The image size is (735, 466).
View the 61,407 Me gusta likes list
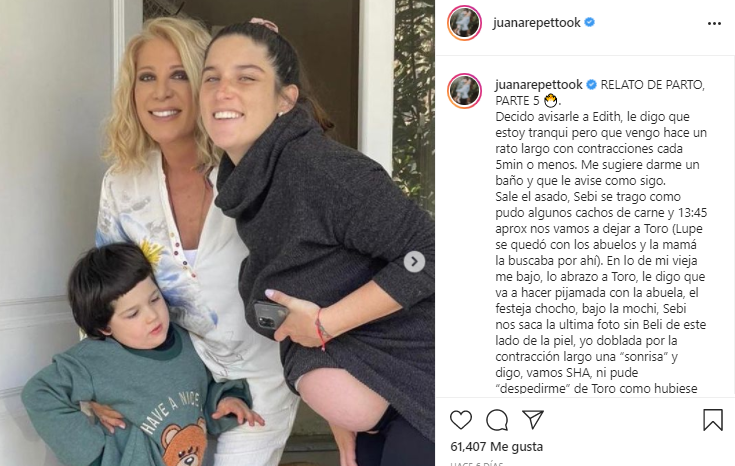[496, 447]
